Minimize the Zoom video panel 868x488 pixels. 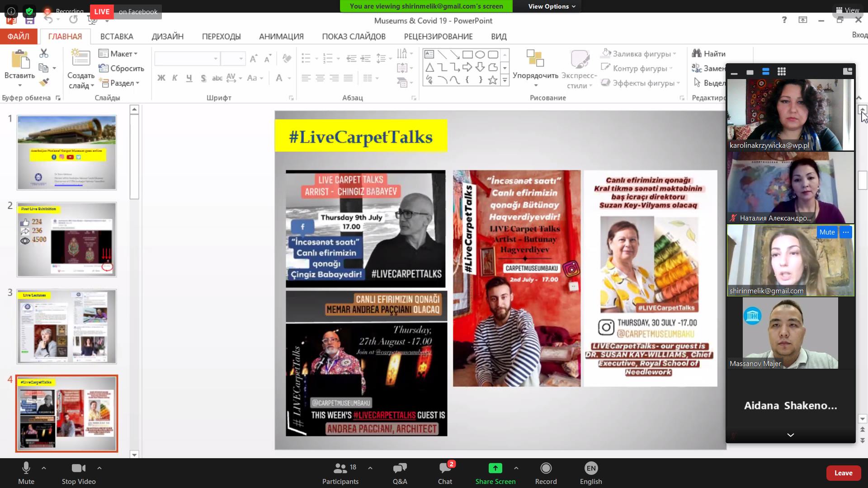pyautogui.click(x=734, y=72)
